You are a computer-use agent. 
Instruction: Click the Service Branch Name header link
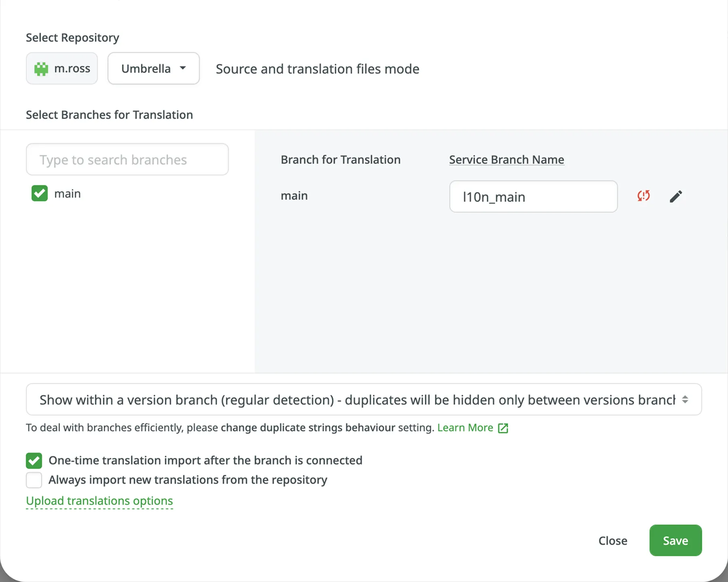click(x=506, y=159)
